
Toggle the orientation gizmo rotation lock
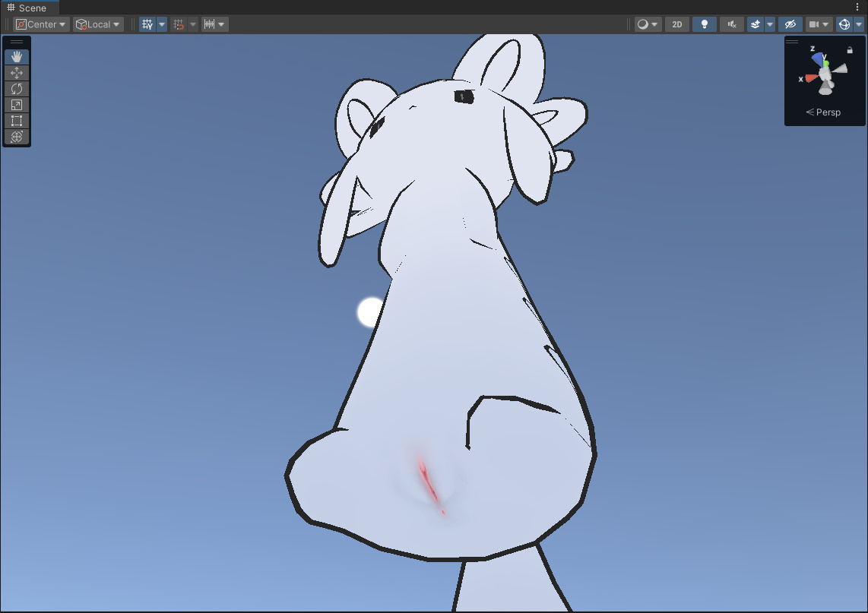[850, 50]
